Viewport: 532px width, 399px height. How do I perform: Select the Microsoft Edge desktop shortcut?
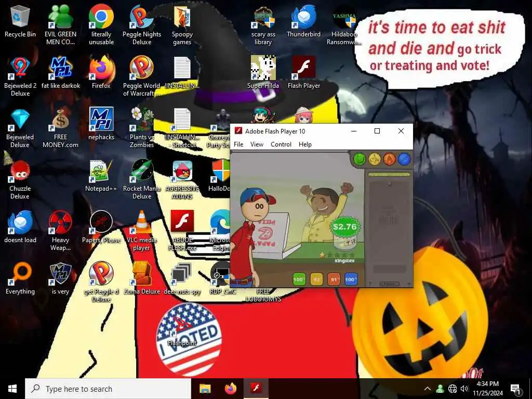pos(220,231)
